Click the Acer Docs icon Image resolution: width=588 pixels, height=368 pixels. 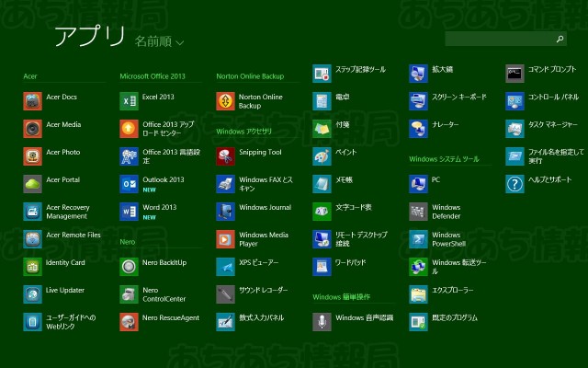click(x=32, y=100)
